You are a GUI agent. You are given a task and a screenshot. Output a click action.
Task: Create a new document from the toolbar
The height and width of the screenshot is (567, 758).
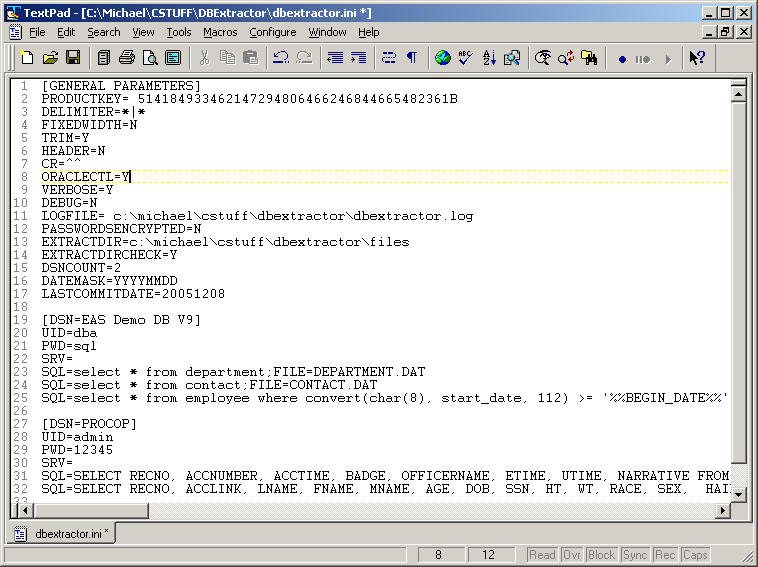27,58
